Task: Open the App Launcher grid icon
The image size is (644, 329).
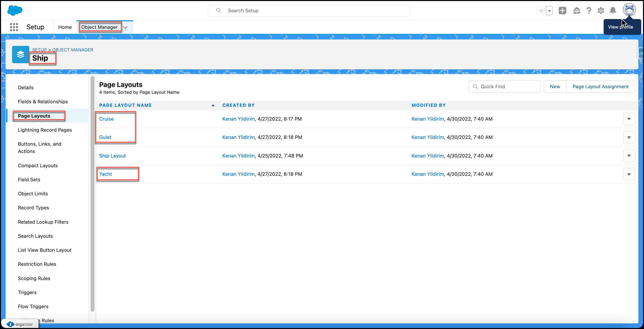Action: tap(14, 27)
